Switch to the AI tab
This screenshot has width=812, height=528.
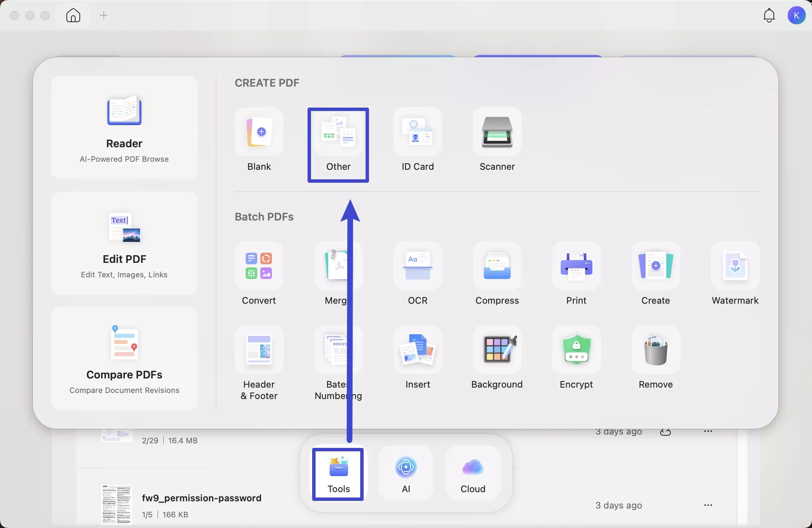point(406,474)
